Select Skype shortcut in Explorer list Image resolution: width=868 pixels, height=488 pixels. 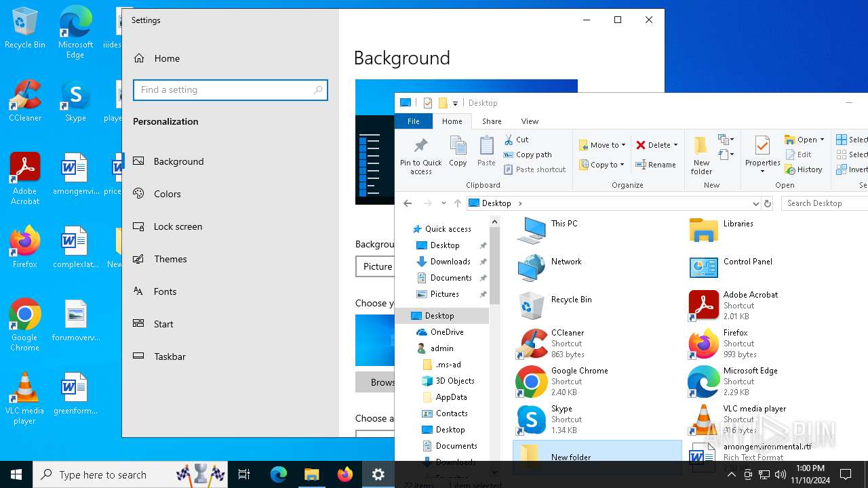coord(597,420)
